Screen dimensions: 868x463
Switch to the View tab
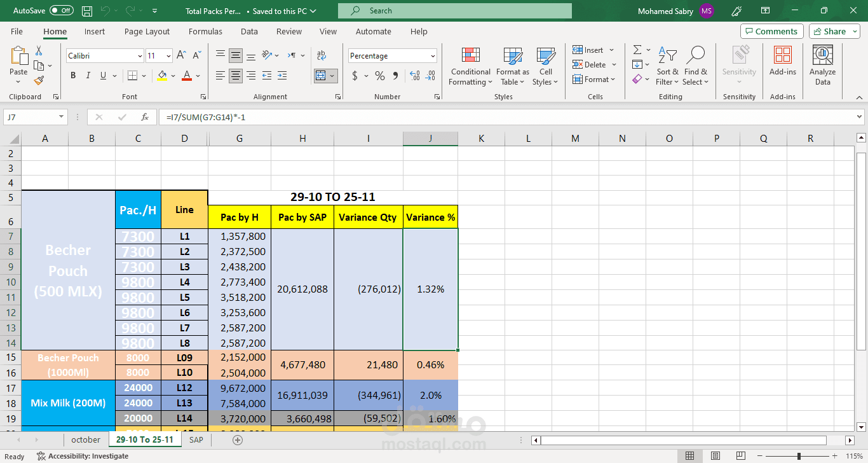point(328,31)
